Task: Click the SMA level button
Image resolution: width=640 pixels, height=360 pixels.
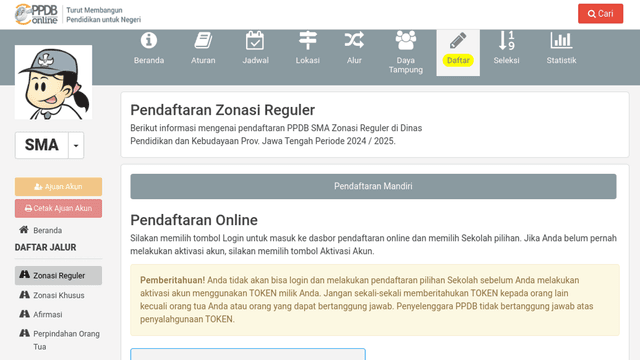Action: 42,145
